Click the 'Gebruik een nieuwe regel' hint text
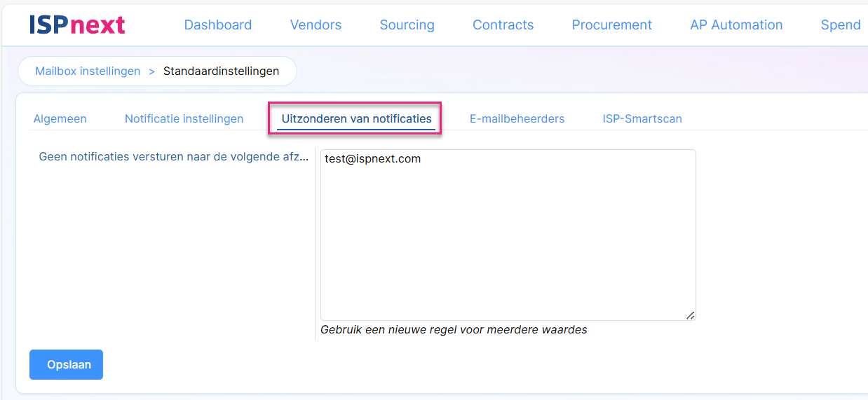Screen dimensions: 868x400 454,329
